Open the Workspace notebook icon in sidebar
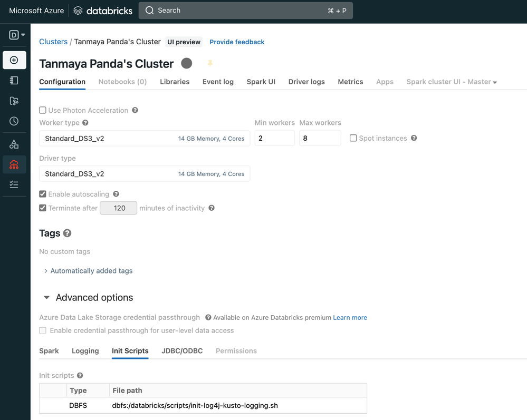 coord(14,81)
